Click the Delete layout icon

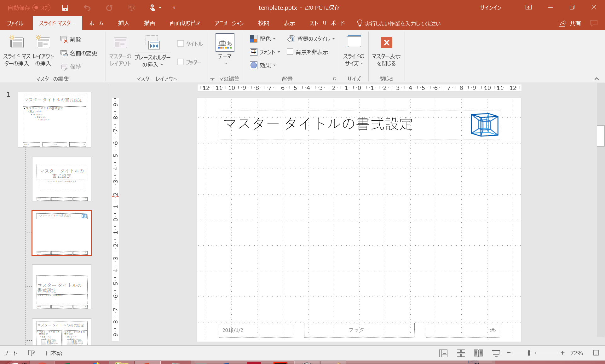[x=64, y=39]
